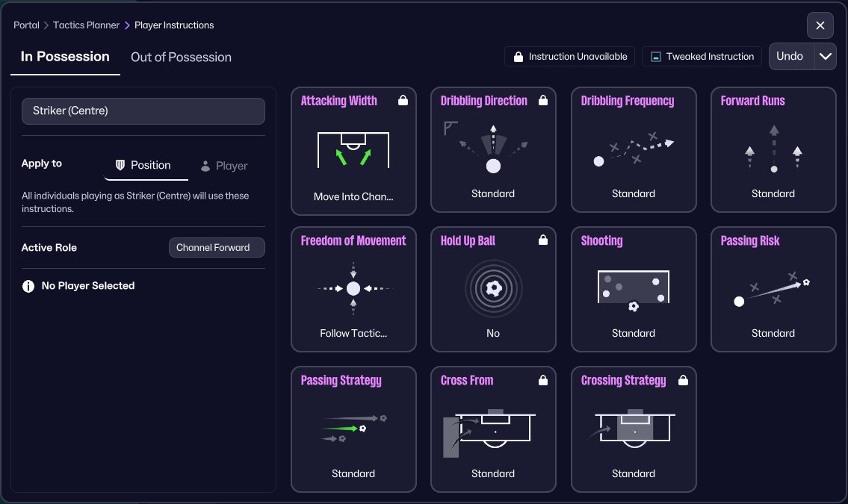The width and height of the screenshot is (848, 504).
Task: Click the Tweaked Instruction legend icon
Action: pos(655,57)
